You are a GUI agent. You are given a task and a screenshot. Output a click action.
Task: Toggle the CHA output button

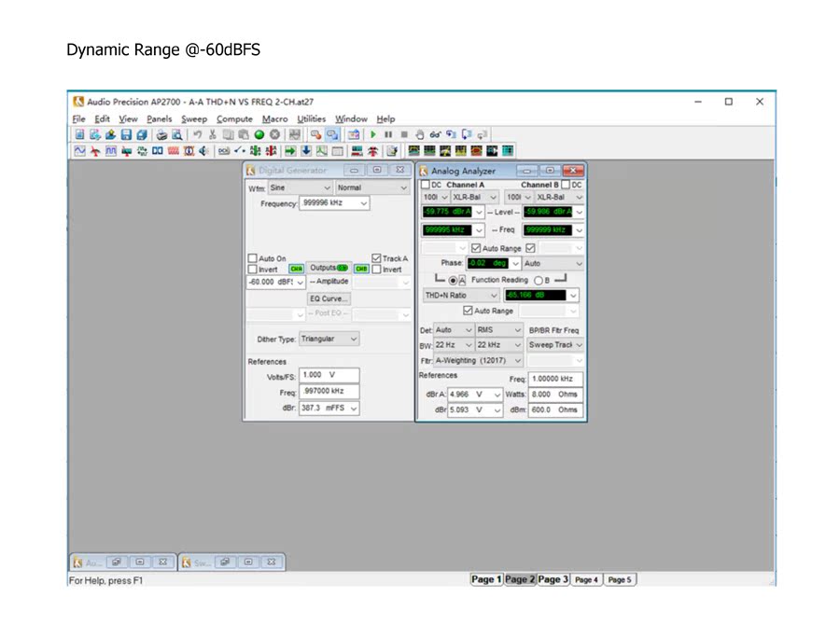coord(296,269)
